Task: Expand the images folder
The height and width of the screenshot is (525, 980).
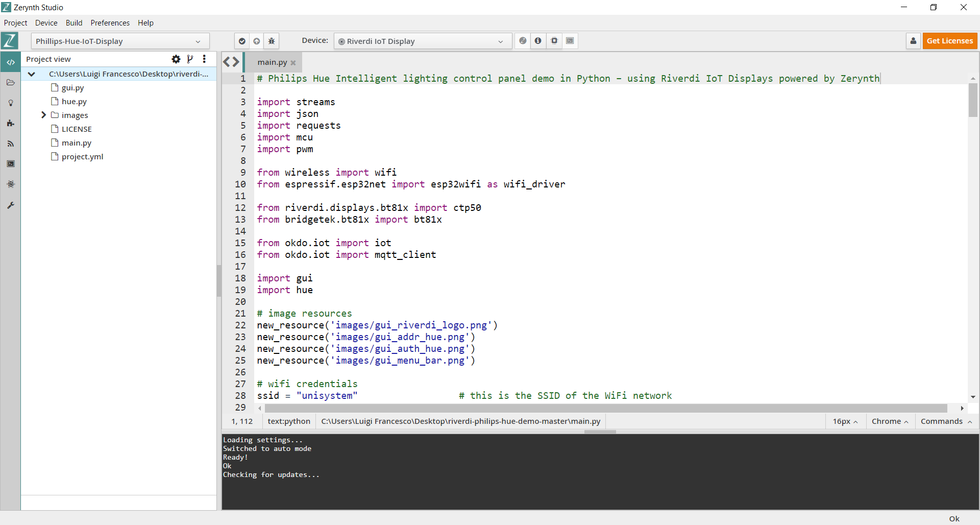Action: click(43, 115)
